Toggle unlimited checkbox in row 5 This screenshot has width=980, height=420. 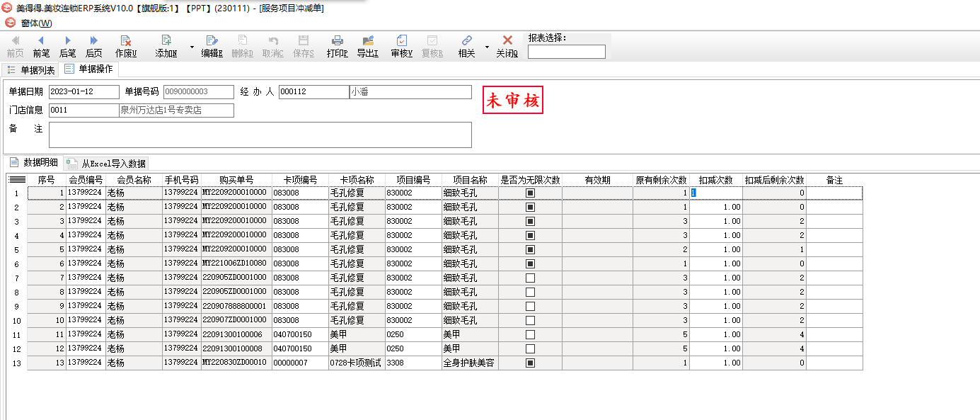click(x=530, y=249)
